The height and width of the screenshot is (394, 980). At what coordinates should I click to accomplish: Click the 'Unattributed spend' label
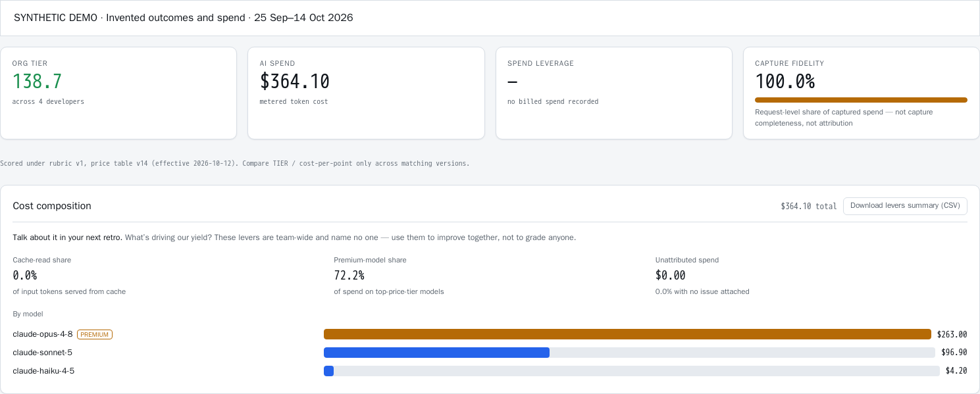687,260
